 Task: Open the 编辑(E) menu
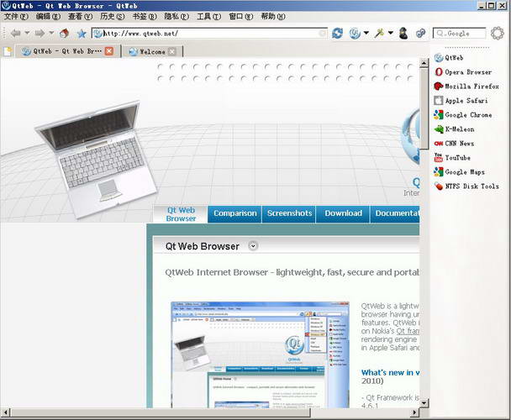[48, 16]
